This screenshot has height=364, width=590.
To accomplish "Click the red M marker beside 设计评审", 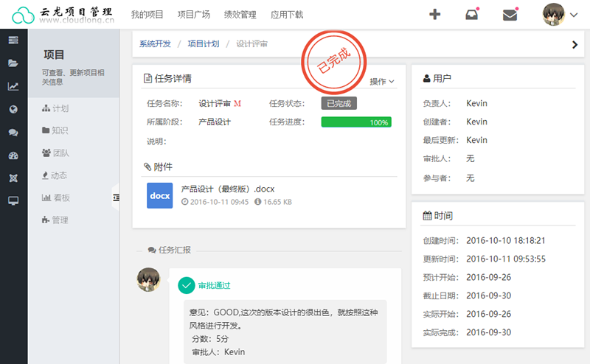I will pos(237,103).
